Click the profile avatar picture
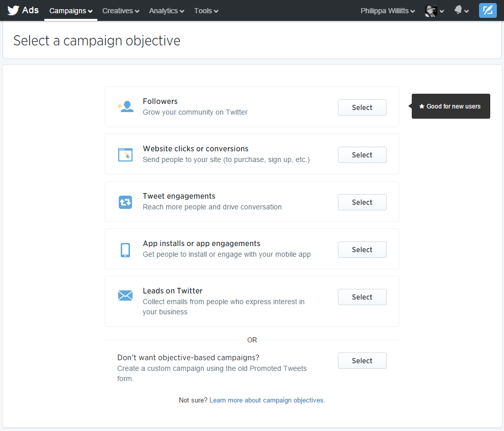 tap(431, 11)
